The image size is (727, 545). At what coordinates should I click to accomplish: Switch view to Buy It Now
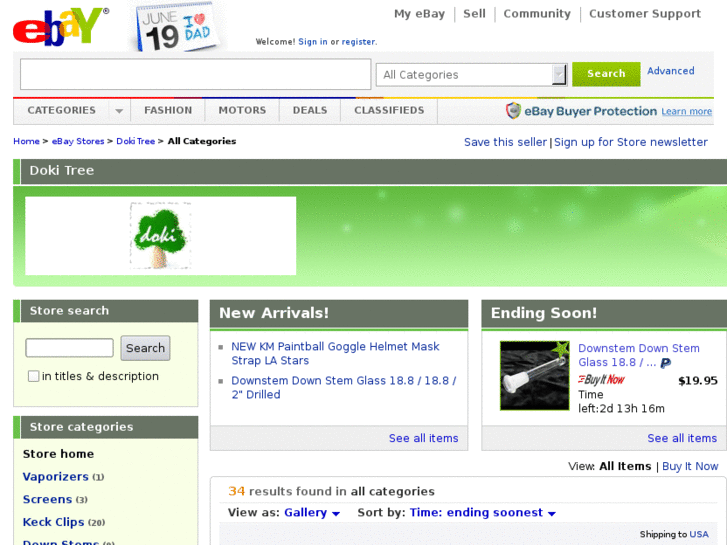[x=690, y=466]
